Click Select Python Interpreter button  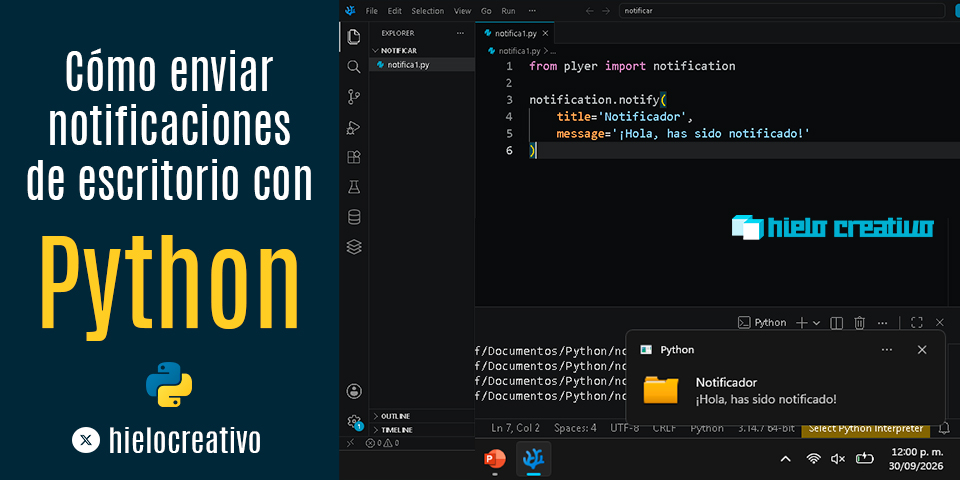pos(865,428)
